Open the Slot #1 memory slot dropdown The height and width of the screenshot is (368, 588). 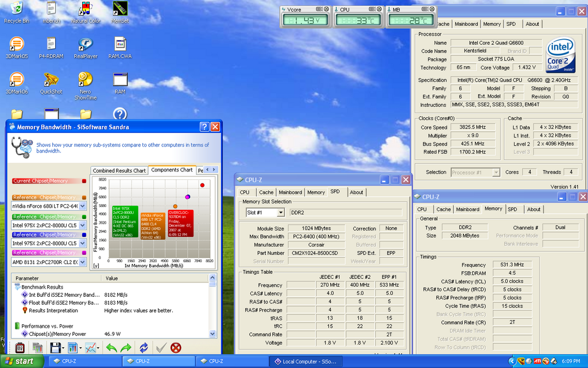pyautogui.click(x=280, y=213)
